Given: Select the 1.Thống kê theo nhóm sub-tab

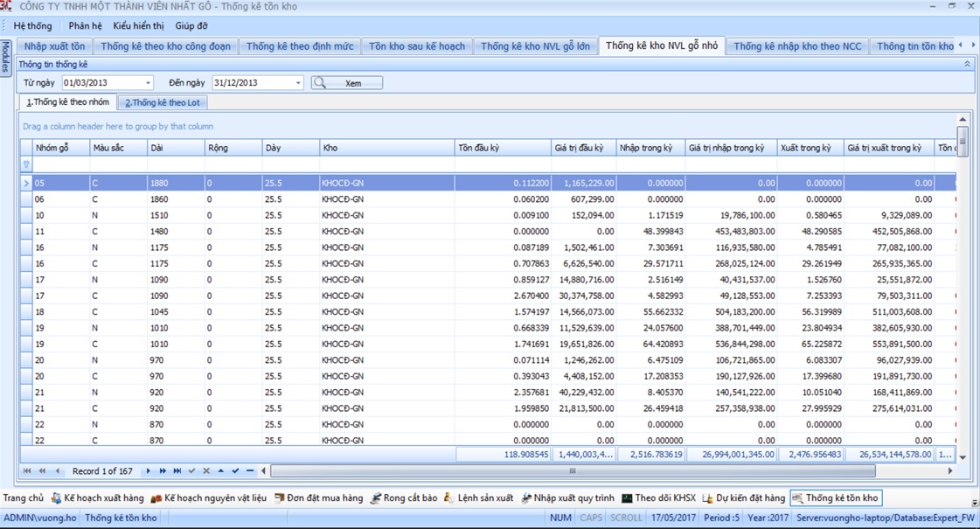Looking at the screenshot, I should 67,102.
